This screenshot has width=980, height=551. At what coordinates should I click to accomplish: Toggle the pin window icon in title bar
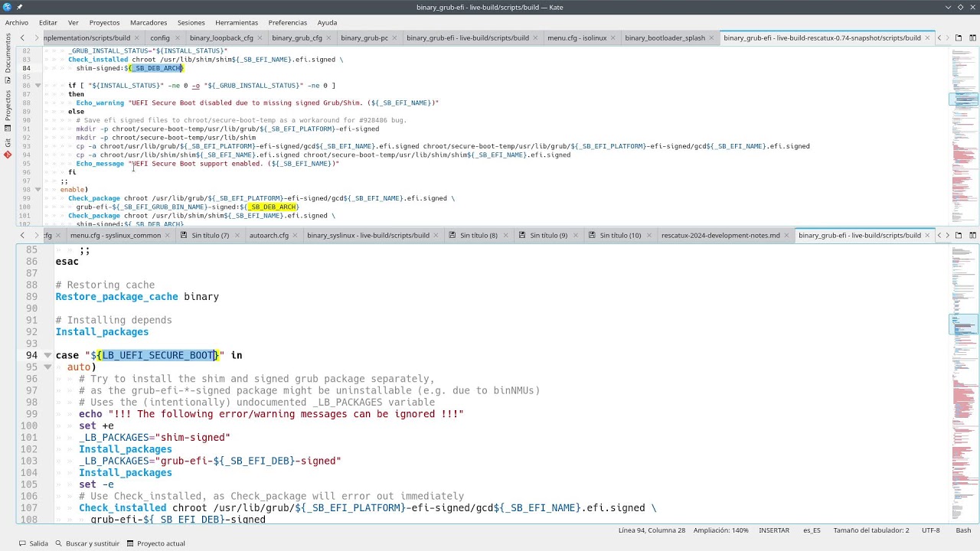click(x=21, y=7)
